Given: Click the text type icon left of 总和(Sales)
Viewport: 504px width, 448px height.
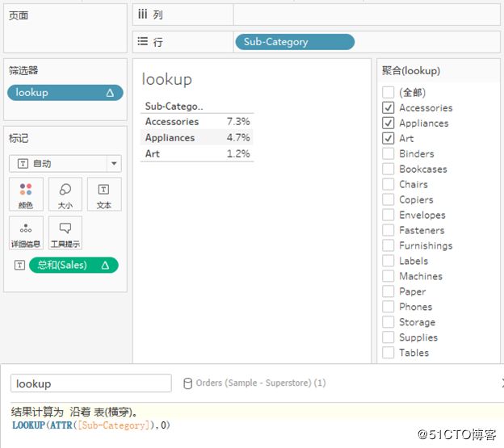Looking at the screenshot, I should click(19, 266).
